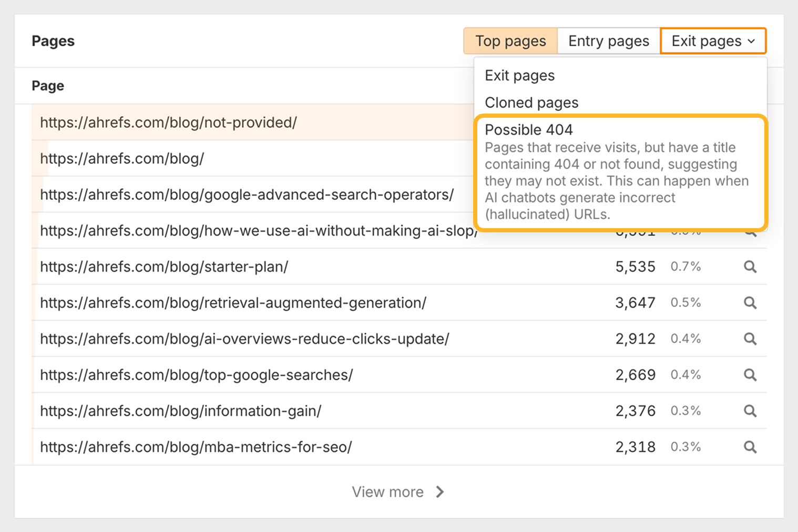Click the 5,535 visits value

[x=635, y=267]
